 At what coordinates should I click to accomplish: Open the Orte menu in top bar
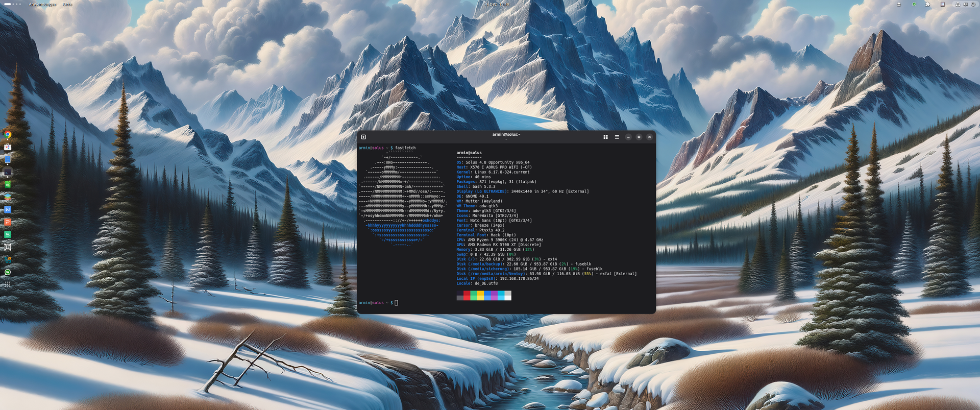[67, 4]
